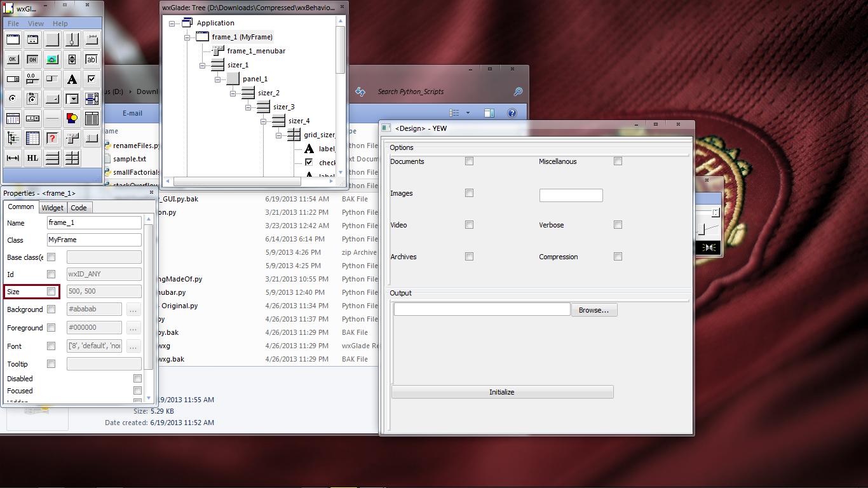
Task: Click the Class field containing MyFrame
Action: tap(94, 240)
